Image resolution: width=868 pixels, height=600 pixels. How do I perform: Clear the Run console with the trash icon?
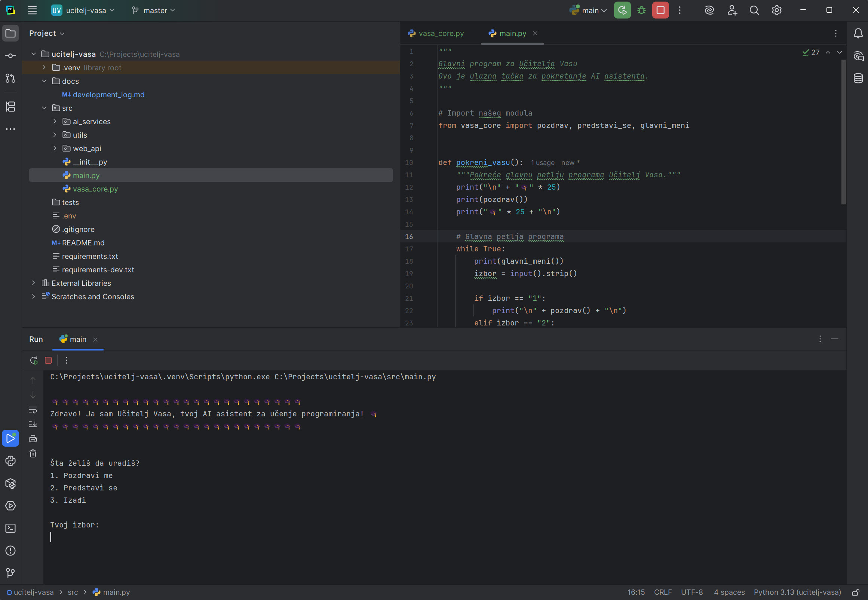(x=33, y=453)
